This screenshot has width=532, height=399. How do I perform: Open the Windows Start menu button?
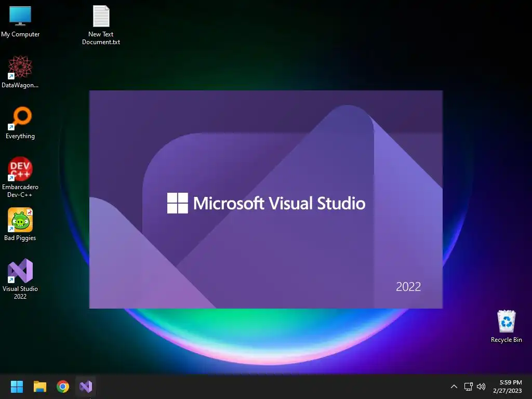tap(17, 387)
